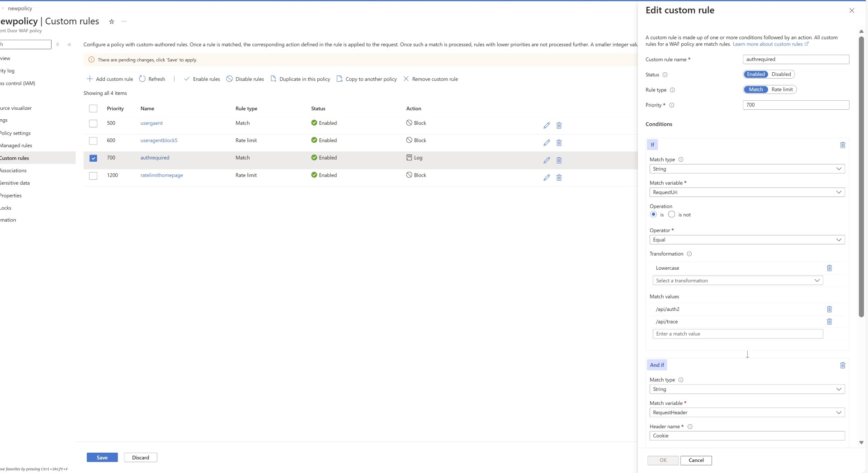868x473 pixels.
Task: Click Disable rules in the toolbar
Action: (x=245, y=79)
